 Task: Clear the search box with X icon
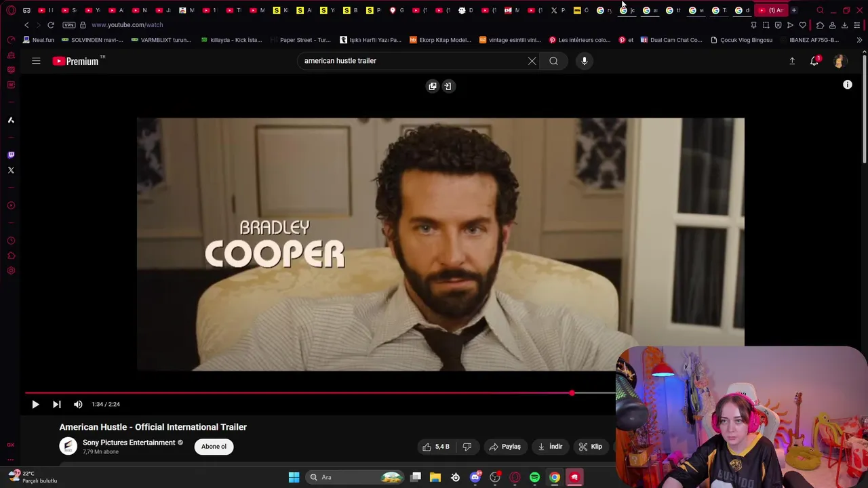point(532,61)
